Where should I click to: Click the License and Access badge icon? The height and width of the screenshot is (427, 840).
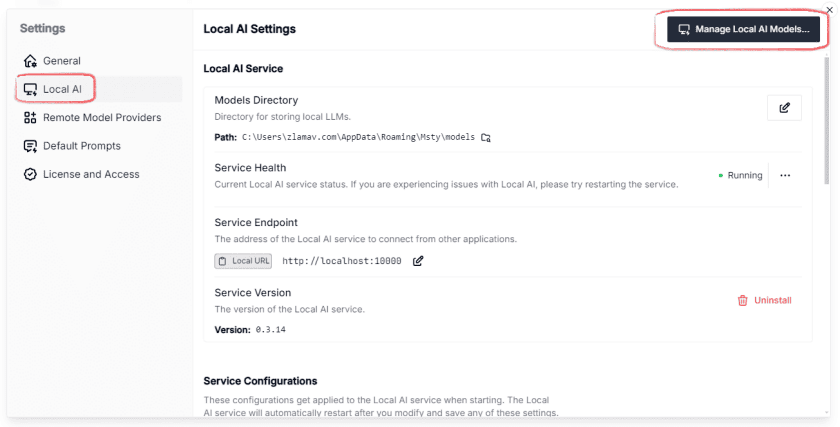(30, 174)
